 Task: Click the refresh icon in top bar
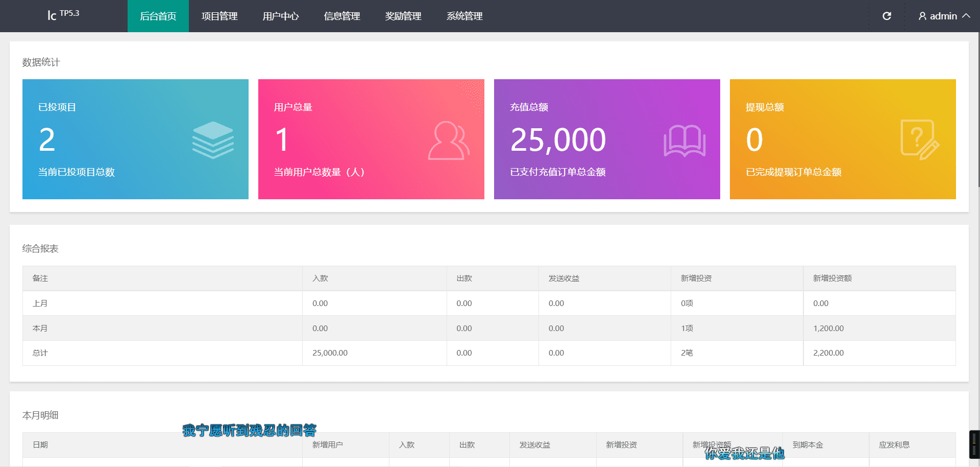pyautogui.click(x=887, y=16)
